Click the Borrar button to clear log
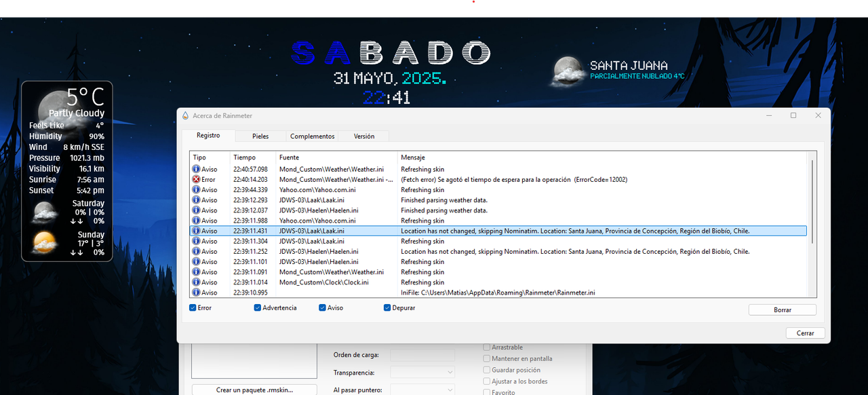The image size is (868, 395). [783, 309]
